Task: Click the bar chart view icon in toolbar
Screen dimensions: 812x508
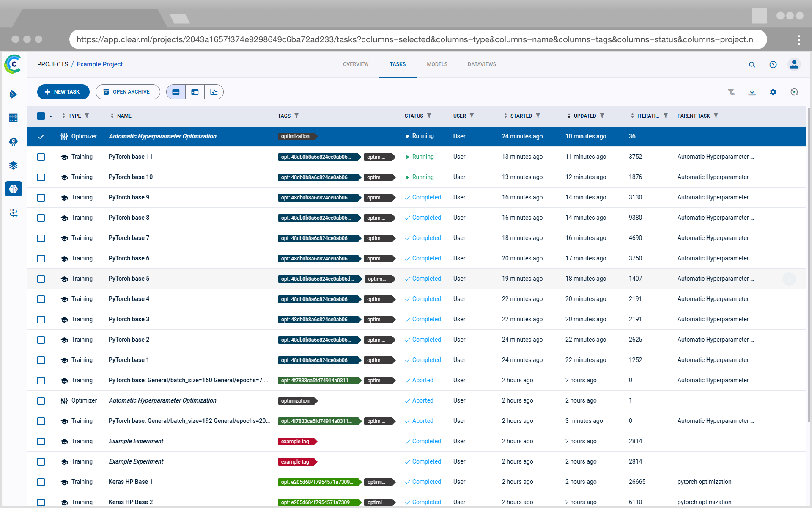Action: 214,92
